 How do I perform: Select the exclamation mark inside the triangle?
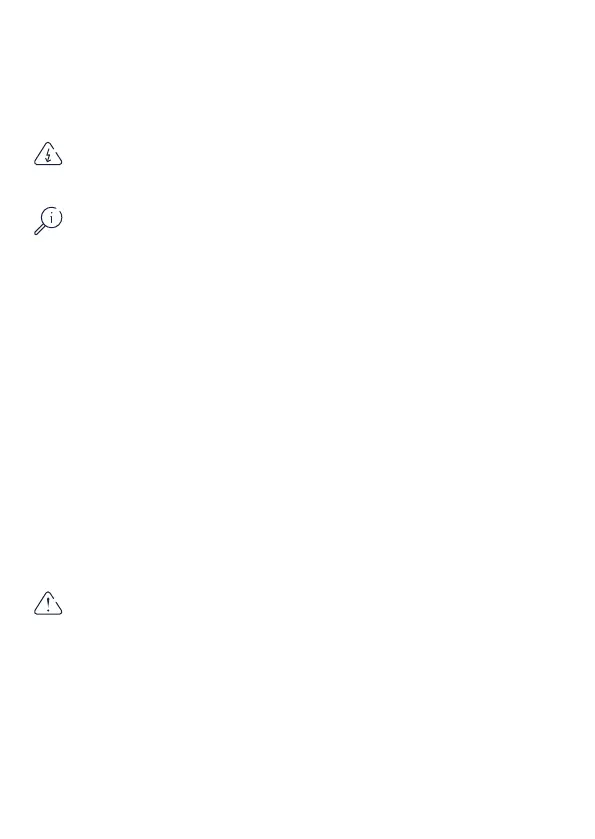(48, 605)
